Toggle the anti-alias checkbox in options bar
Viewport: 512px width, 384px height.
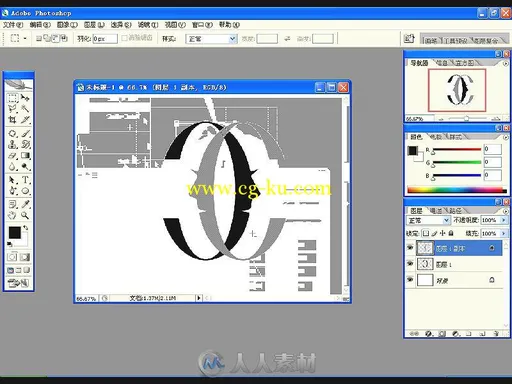(125, 38)
